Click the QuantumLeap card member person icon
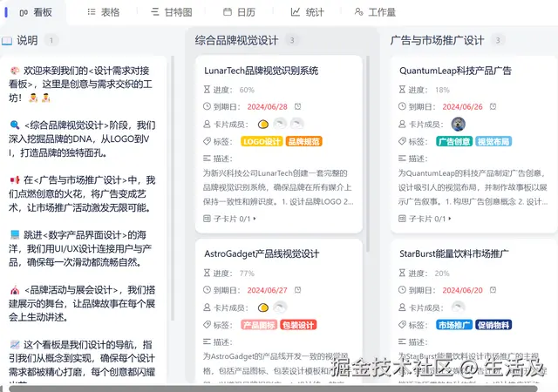 tap(402, 125)
